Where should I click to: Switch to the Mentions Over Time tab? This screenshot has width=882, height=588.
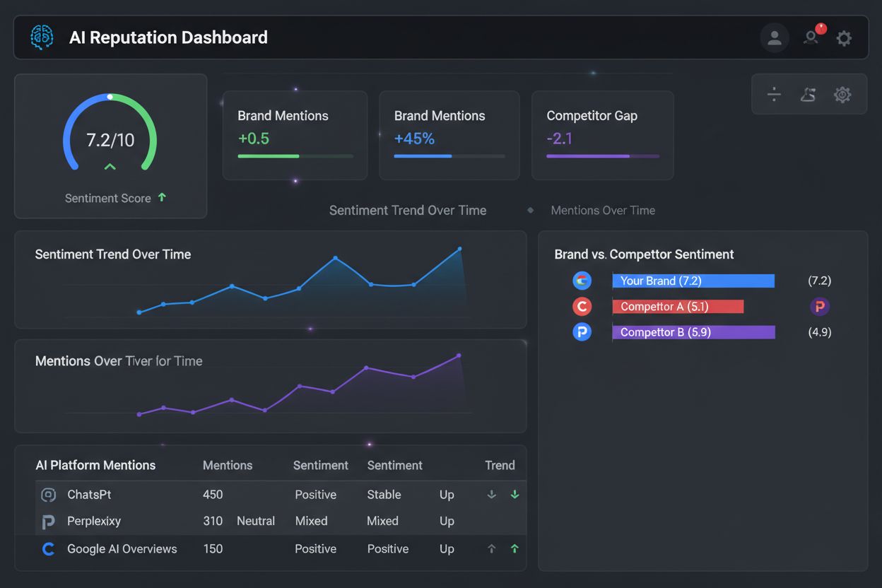[x=603, y=210]
